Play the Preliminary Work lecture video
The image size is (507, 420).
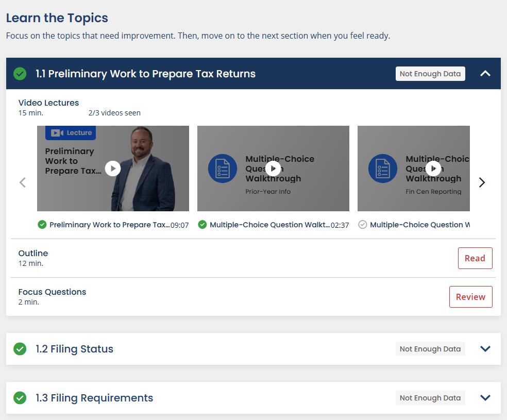[x=113, y=169]
